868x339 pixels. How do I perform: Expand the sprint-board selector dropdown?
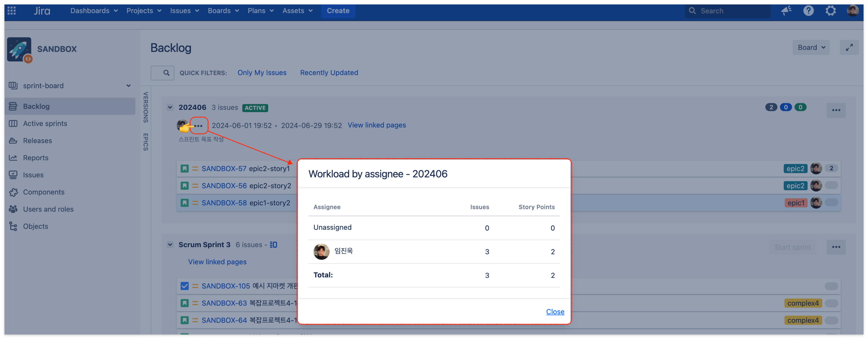point(128,86)
